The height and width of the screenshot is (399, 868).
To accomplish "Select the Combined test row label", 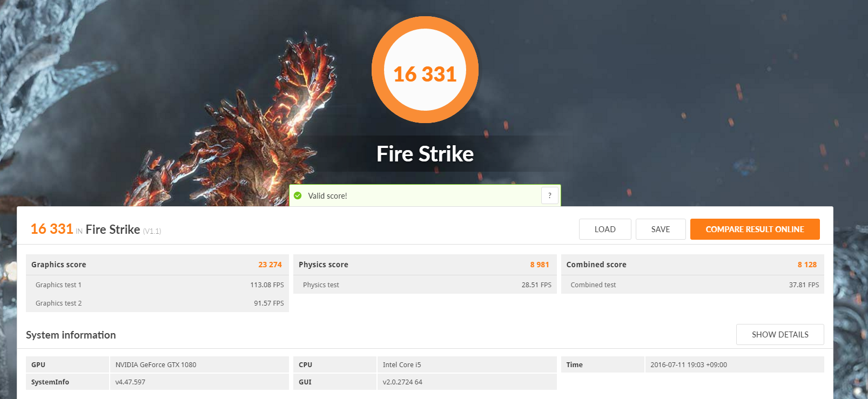I will coord(593,285).
